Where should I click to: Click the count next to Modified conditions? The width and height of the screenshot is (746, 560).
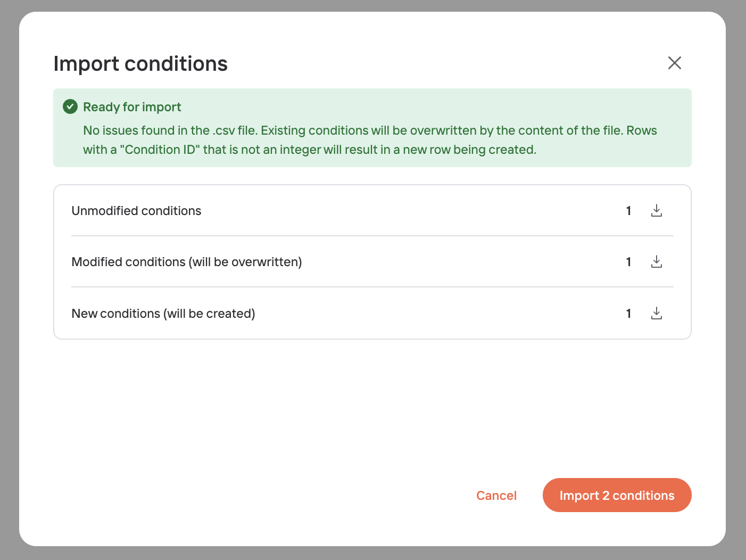[628, 262]
